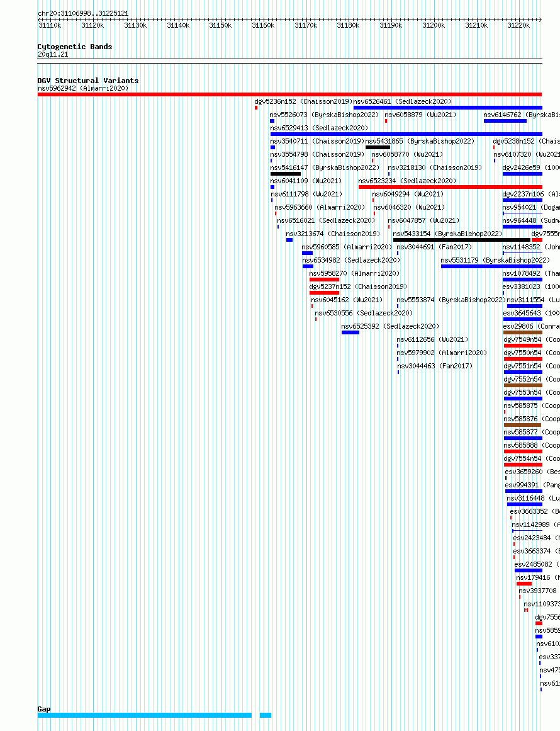Open variant nsv6049294 (Wu2021)

click(408, 194)
